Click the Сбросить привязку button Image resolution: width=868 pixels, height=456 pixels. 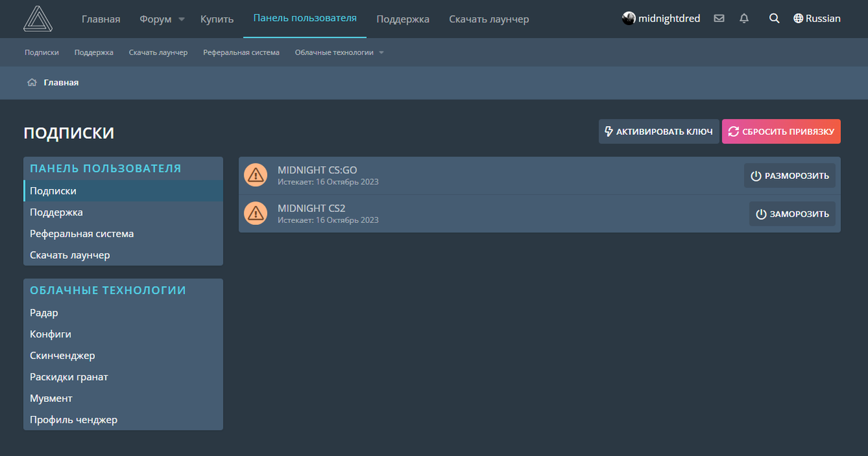pos(781,131)
